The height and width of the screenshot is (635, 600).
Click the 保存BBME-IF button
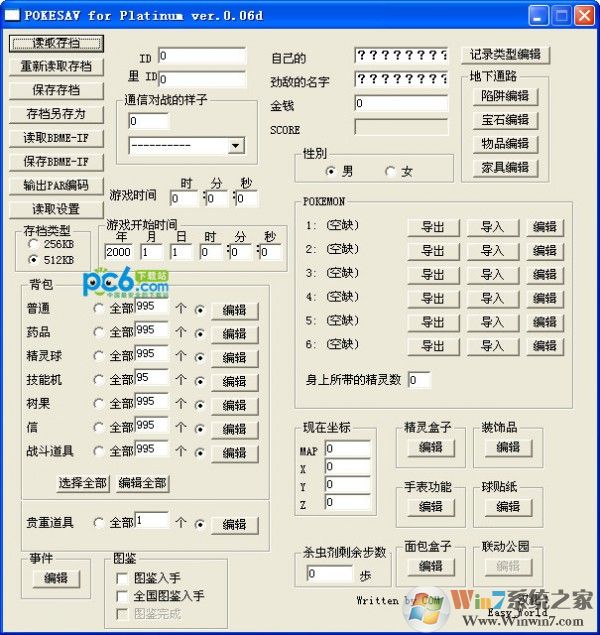coord(56,162)
